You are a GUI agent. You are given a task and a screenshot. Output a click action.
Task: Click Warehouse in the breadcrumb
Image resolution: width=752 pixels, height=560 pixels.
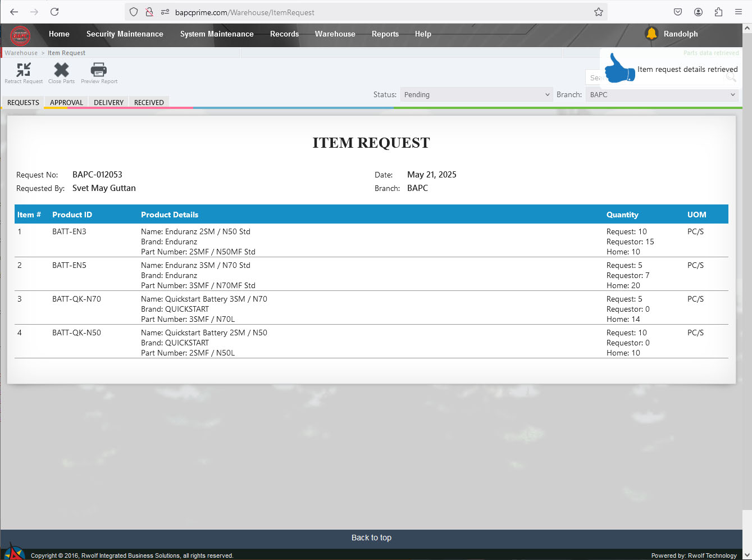click(21, 53)
